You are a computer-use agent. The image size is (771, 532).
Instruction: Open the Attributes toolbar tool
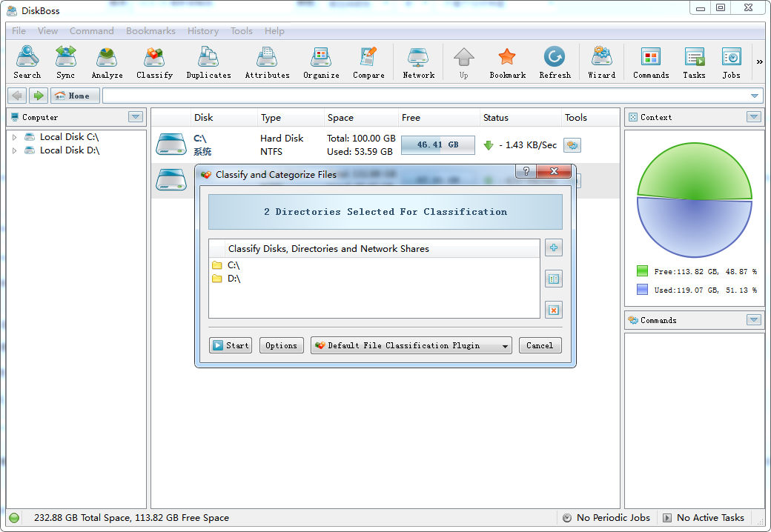pos(267,62)
